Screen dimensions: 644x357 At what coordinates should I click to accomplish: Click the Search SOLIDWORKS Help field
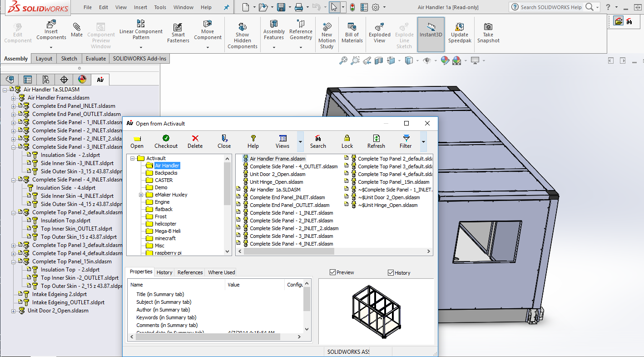(x=551, y=7)
